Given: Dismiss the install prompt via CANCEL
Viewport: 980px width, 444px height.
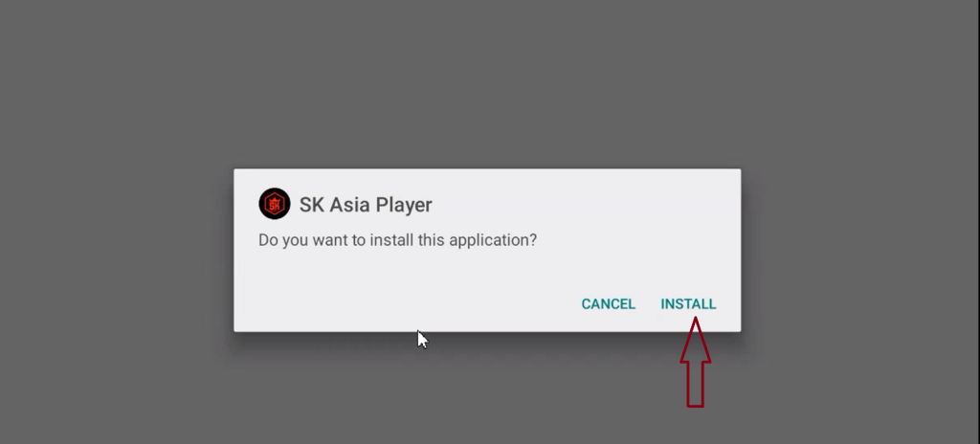Looking at the screenshot, I should [x=608, y=304].
